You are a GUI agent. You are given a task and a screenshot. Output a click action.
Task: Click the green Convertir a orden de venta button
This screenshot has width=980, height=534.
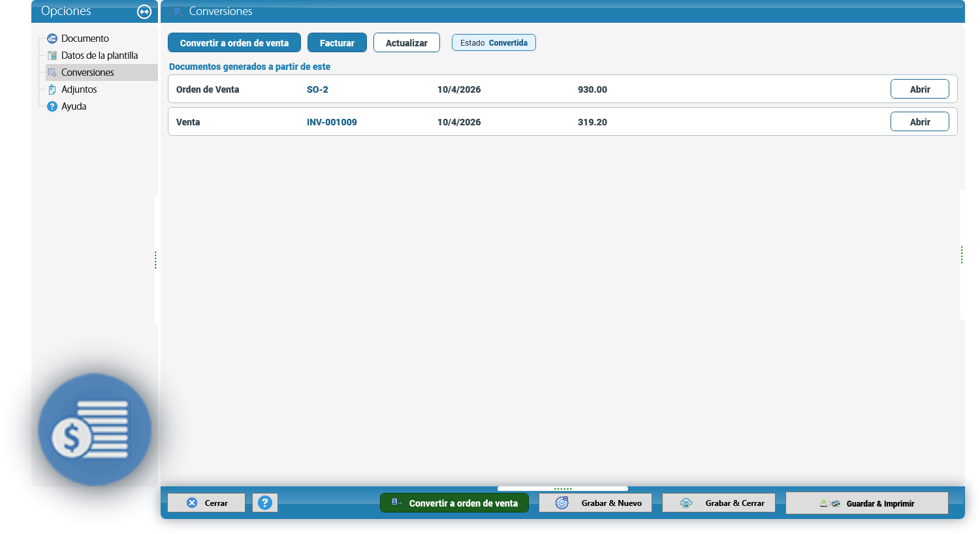[x=454, y=503]
